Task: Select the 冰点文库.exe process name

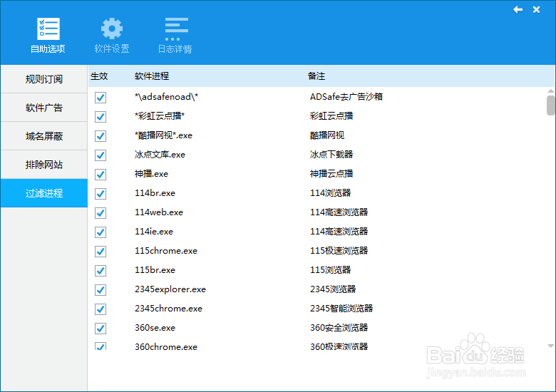Action: (x=160, y=155)
